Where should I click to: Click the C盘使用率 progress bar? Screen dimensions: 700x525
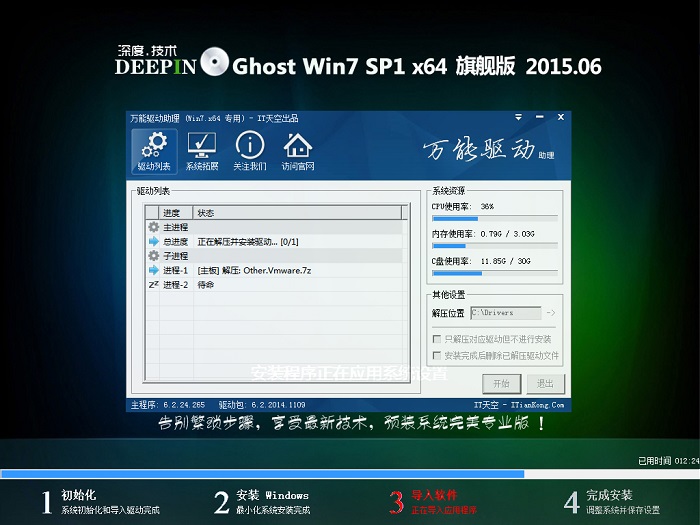(495, 273)
